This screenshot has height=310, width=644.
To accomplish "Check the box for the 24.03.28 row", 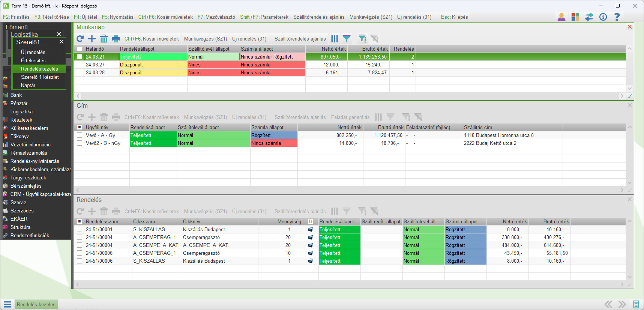I will tap(80, 72).
